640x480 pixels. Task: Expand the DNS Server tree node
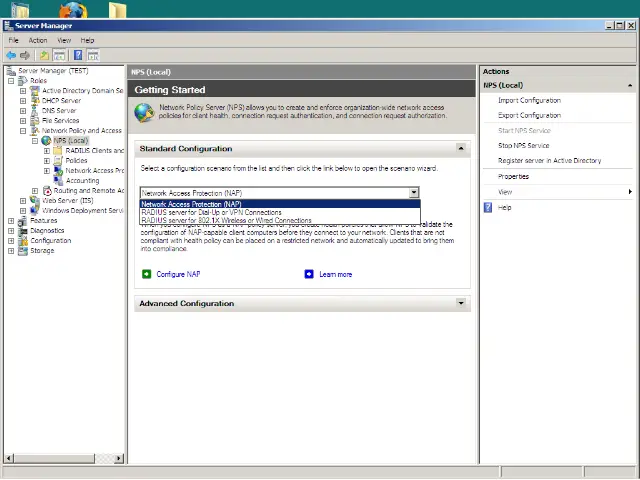23,111
